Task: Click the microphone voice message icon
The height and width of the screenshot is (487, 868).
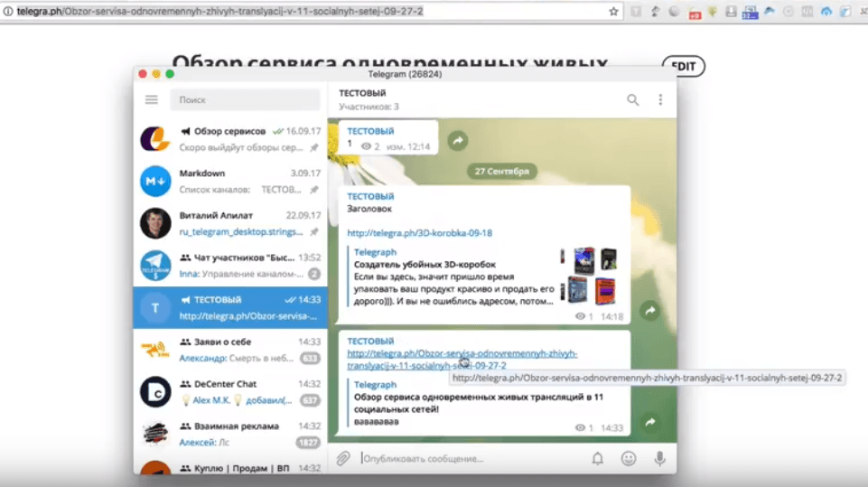Action: pos(659,458)
